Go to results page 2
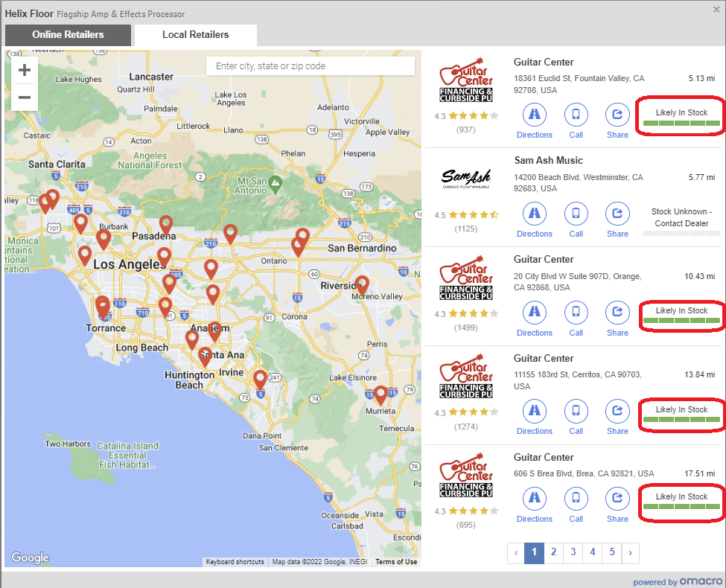 click(x=553, y=552)
